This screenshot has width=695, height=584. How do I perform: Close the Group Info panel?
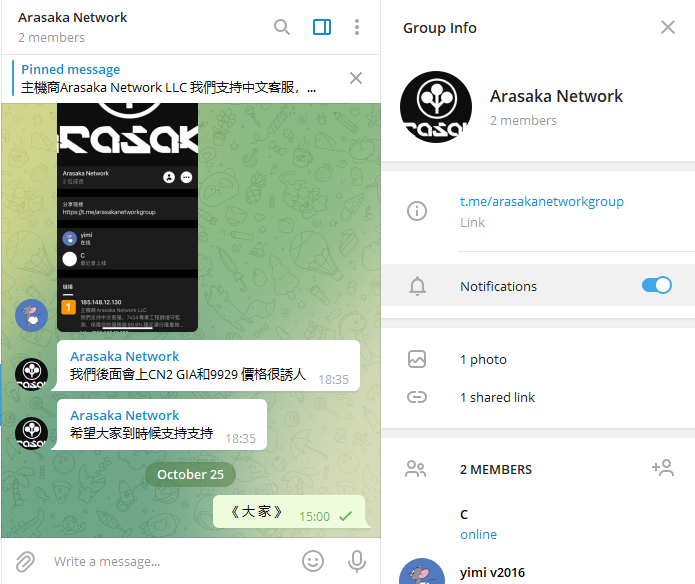tap(668, 27)
